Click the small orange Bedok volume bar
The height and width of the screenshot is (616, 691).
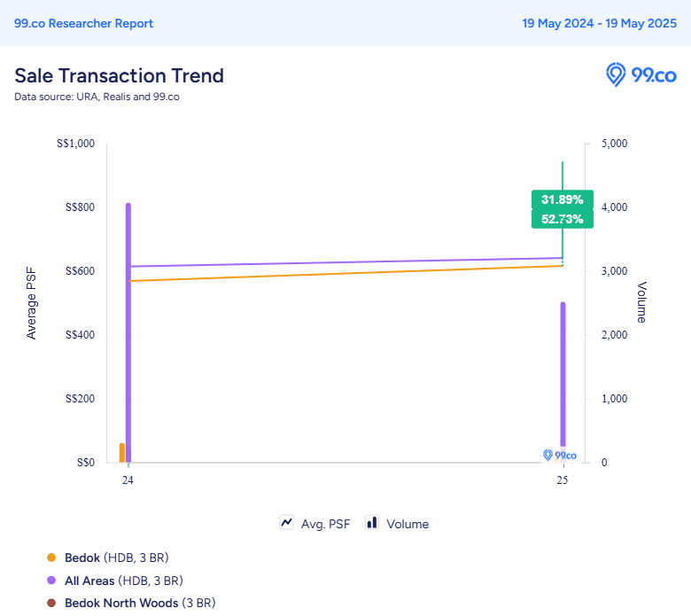point(122,453)
